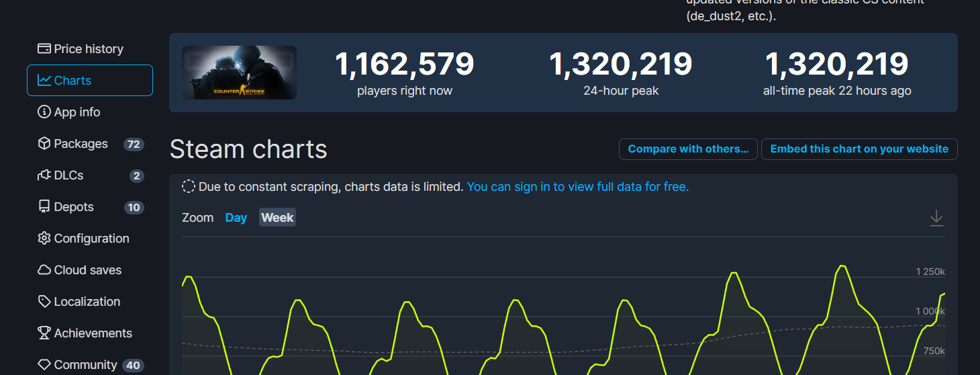This screenshot has width=980, height=375.
Task: Open the Localization section
Action: coord(87,302)
